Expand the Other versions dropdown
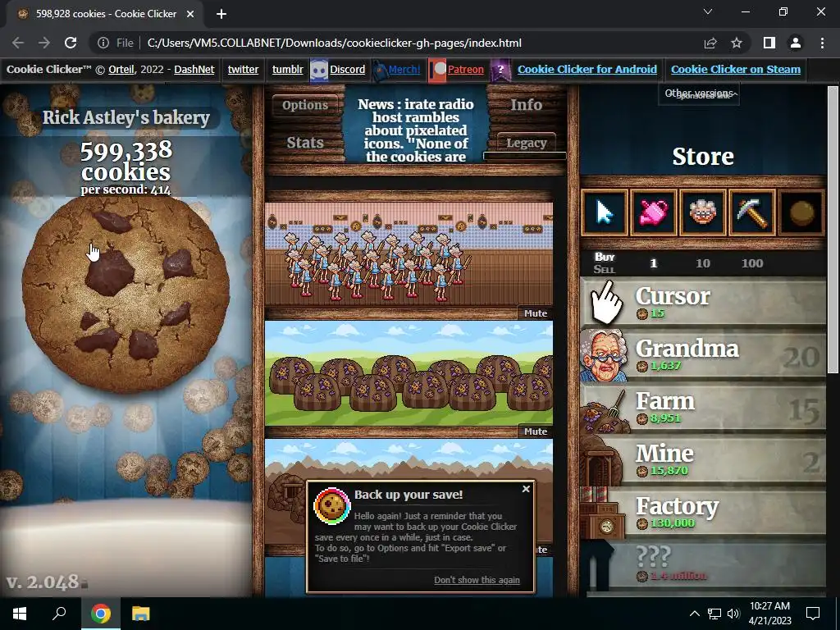This screenshot has width=840, height=630. (x=699, y=94)
